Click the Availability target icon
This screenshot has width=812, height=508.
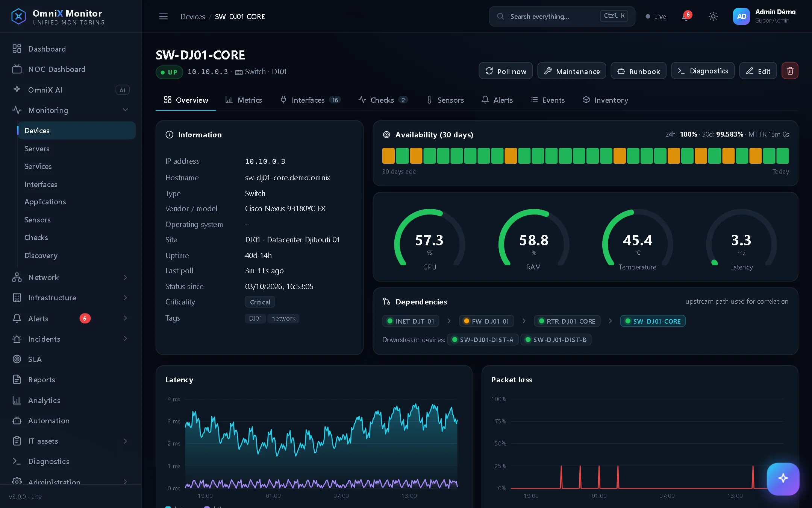[386, 135]
